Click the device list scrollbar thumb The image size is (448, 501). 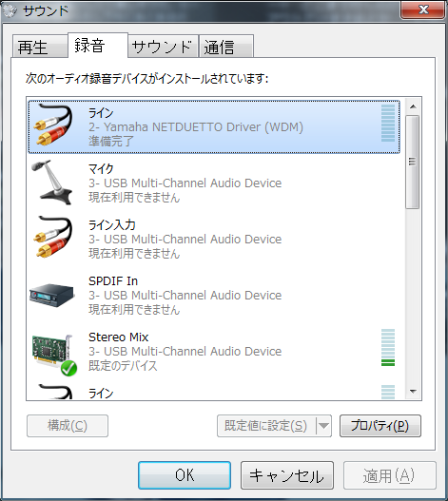[x=413, y=162]
